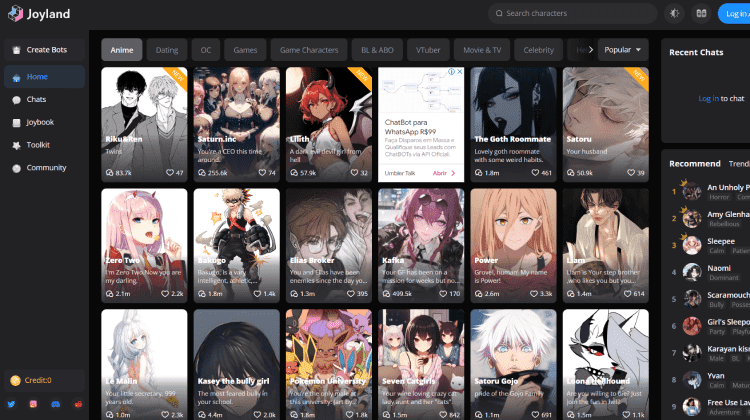
Task: Open the Liam character card
Action: [x=606, y=245]
